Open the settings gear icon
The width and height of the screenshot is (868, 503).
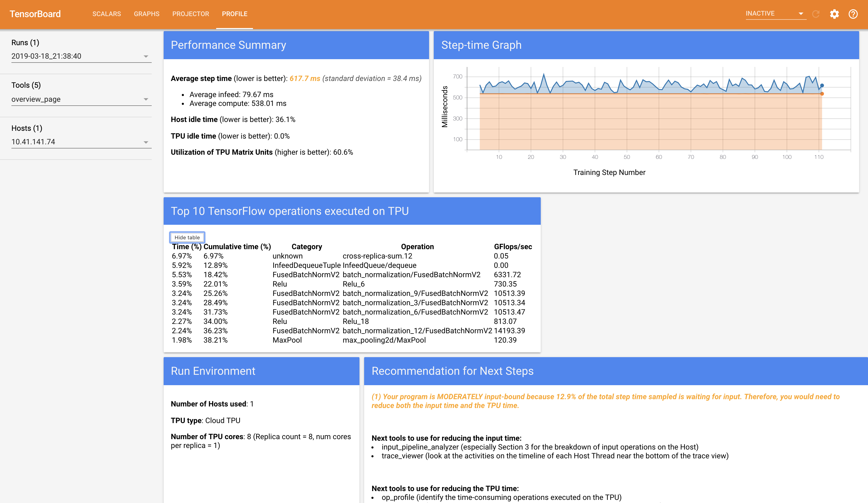point(834,14)
